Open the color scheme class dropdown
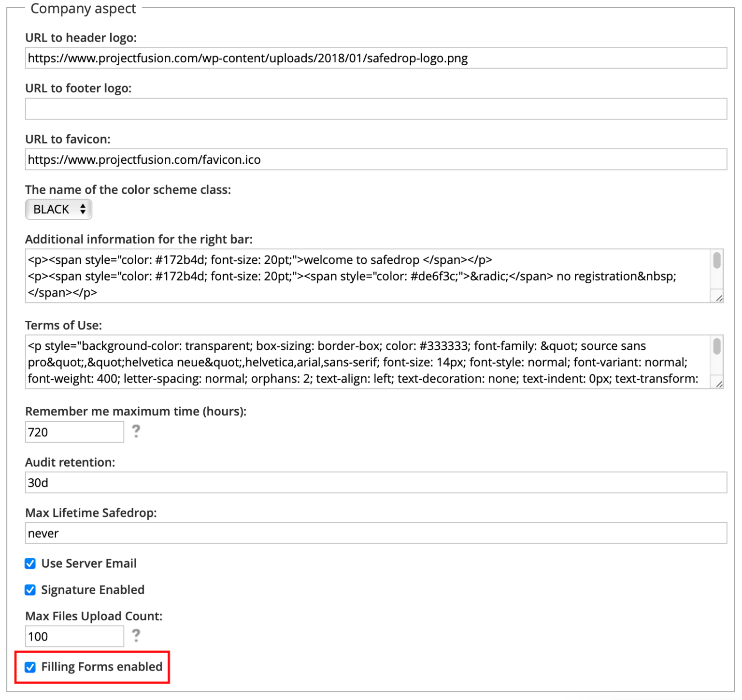The height and width of the screenshot is (700, 742). pos(58,209)
